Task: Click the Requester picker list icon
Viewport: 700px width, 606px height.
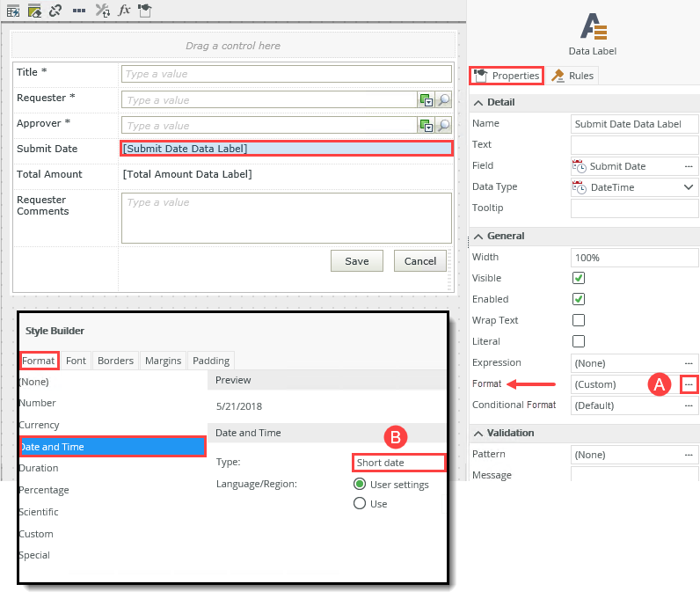Action: (x=426, y=100)
